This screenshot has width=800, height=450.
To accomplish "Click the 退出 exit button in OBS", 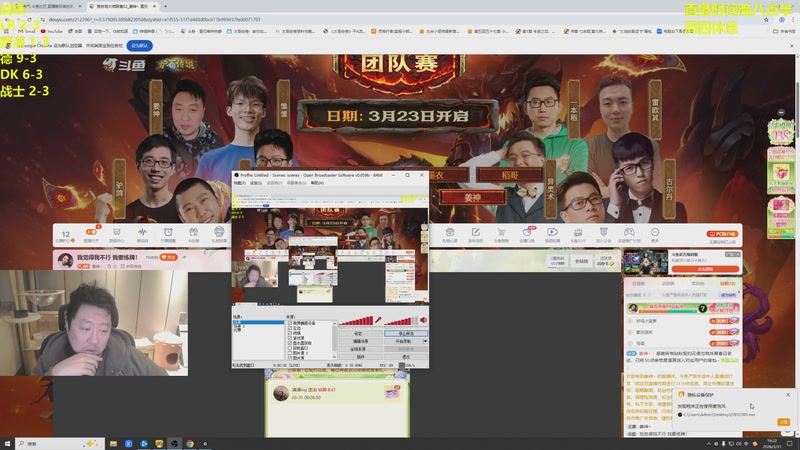I will pos(406,357).
